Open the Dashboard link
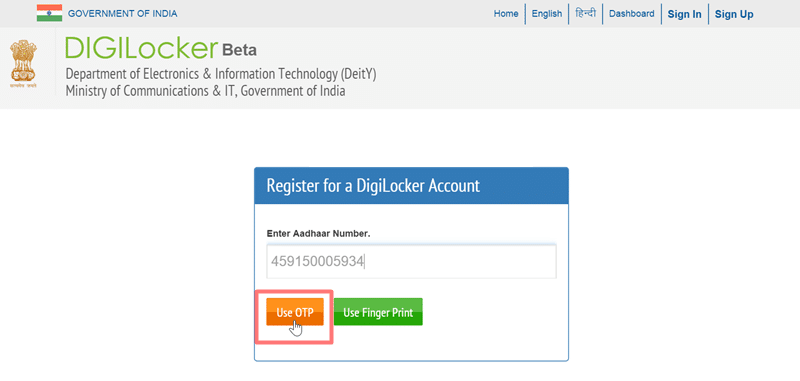Image resolution: width=800 pixels, height=381 pixels. click(631, 14)
